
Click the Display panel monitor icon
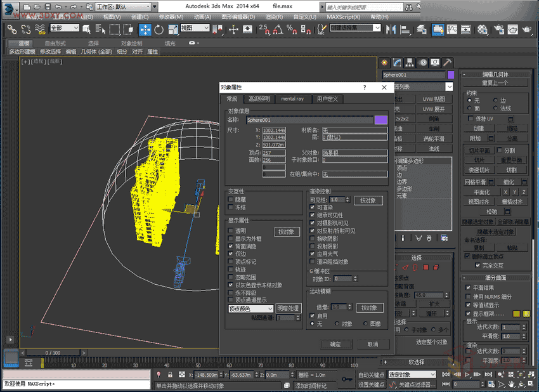(x=434, y=62)
